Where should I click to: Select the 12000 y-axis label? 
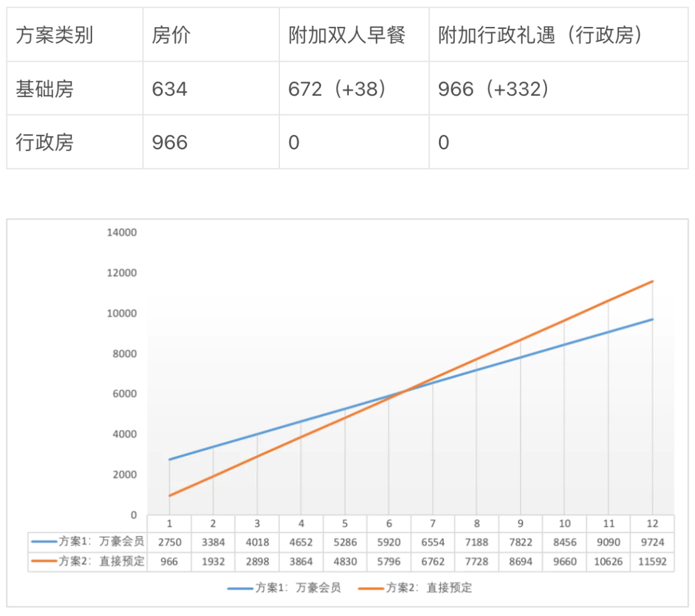(x=122, y=273)
